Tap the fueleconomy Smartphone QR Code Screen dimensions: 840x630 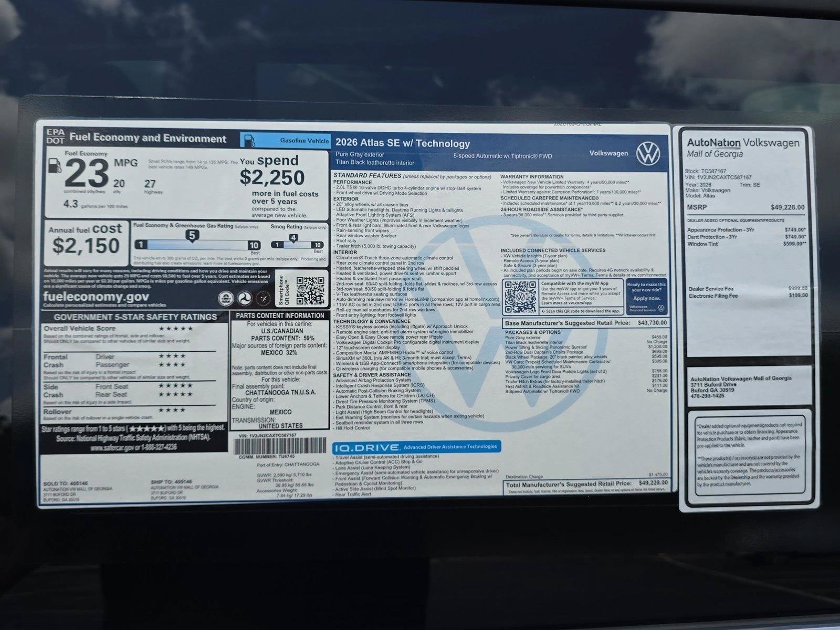tap(310, 290)
